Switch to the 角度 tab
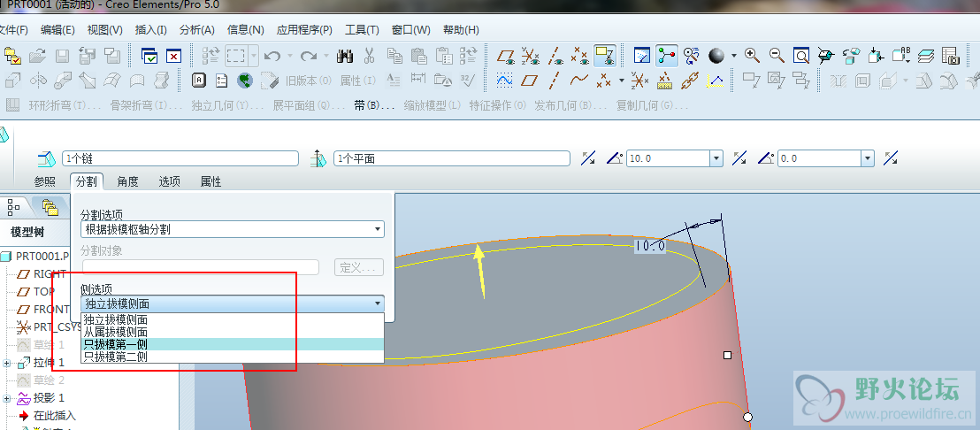Viewport: 980px width, 430px height. (127, 182)
